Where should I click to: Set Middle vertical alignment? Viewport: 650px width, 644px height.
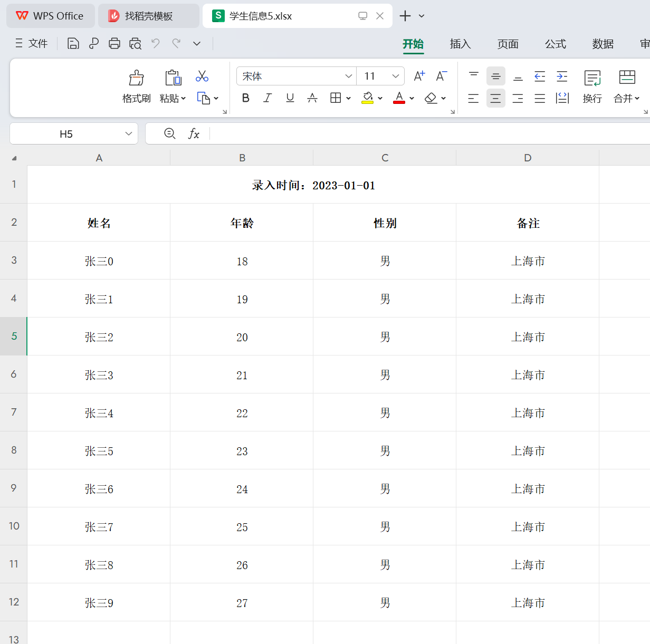click(496, 76)
